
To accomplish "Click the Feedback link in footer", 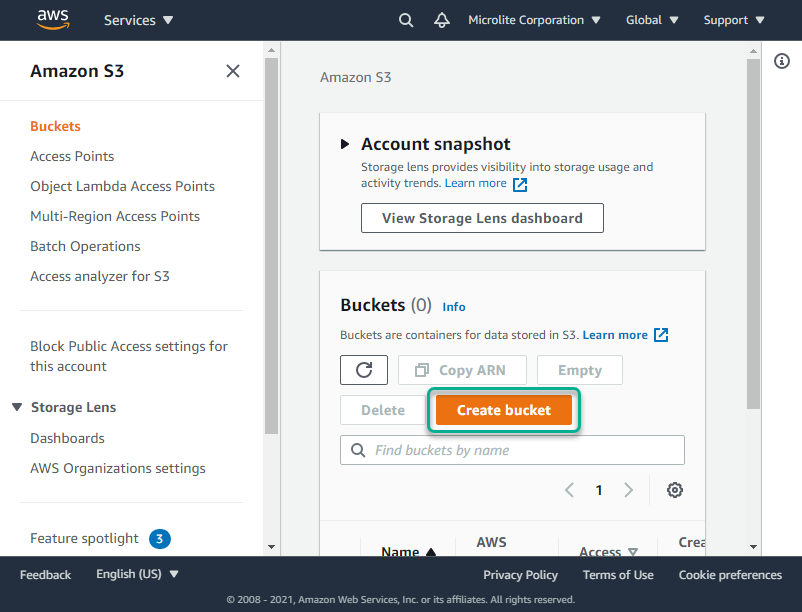I will (x=46, y=575).
